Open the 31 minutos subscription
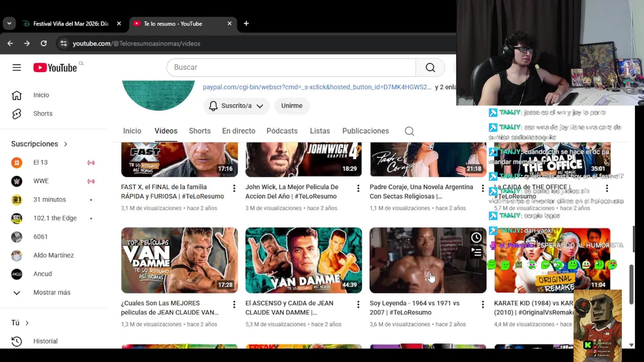The width and height of the screenshot is (644, 362). [x=49, y=200]
